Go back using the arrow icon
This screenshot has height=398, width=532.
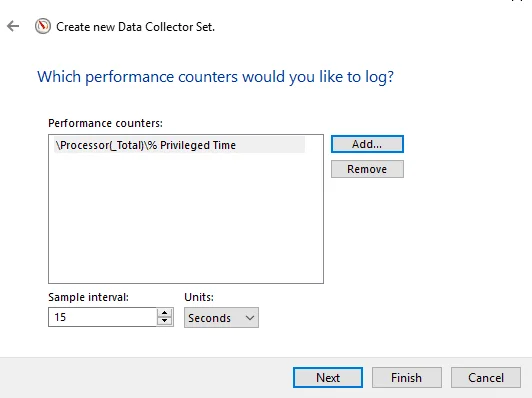(13, 26)
